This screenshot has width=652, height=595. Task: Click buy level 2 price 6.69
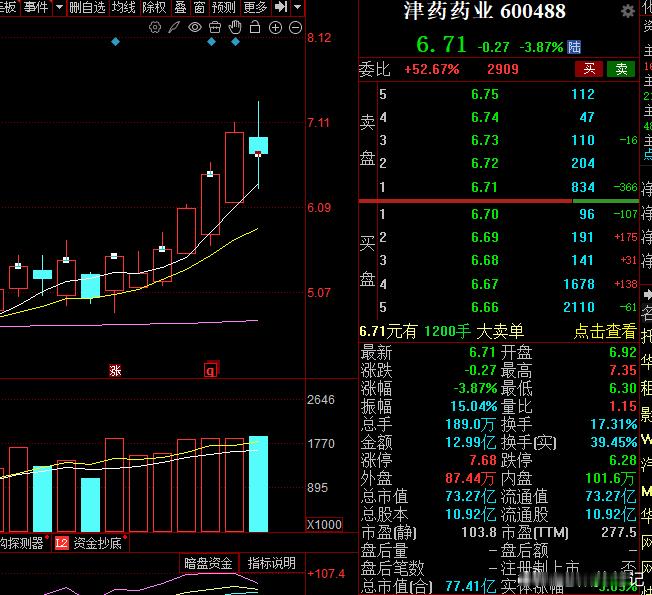pyautogui.click(x=484, y=237)
